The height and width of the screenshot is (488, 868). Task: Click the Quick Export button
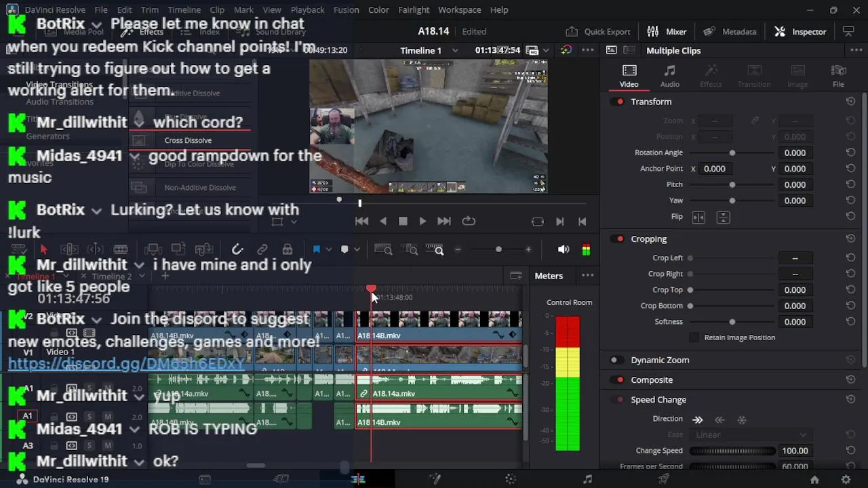(x=598, y=31)
